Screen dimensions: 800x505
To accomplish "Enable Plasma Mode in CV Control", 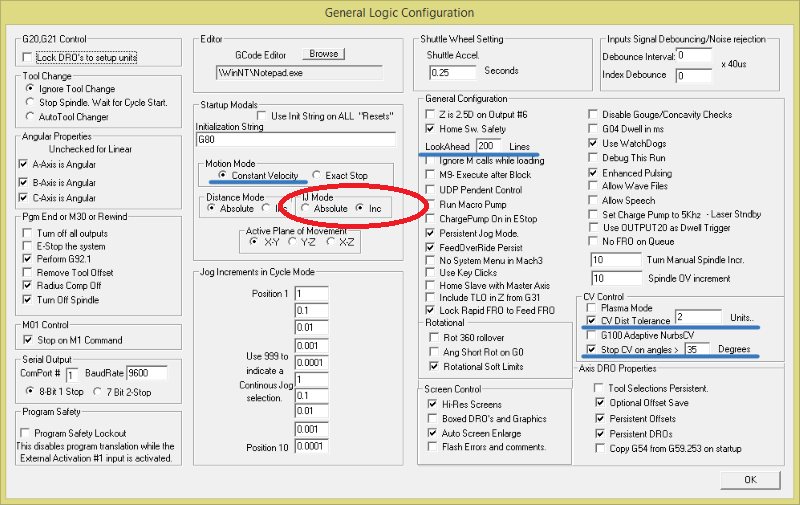I will pyautogui.click(x=591, y=308).
